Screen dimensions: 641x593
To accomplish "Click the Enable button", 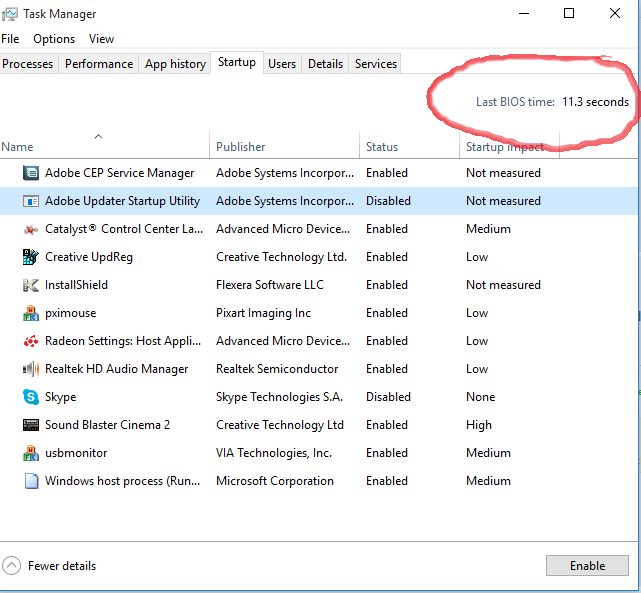I will click(x=587, y=566).
